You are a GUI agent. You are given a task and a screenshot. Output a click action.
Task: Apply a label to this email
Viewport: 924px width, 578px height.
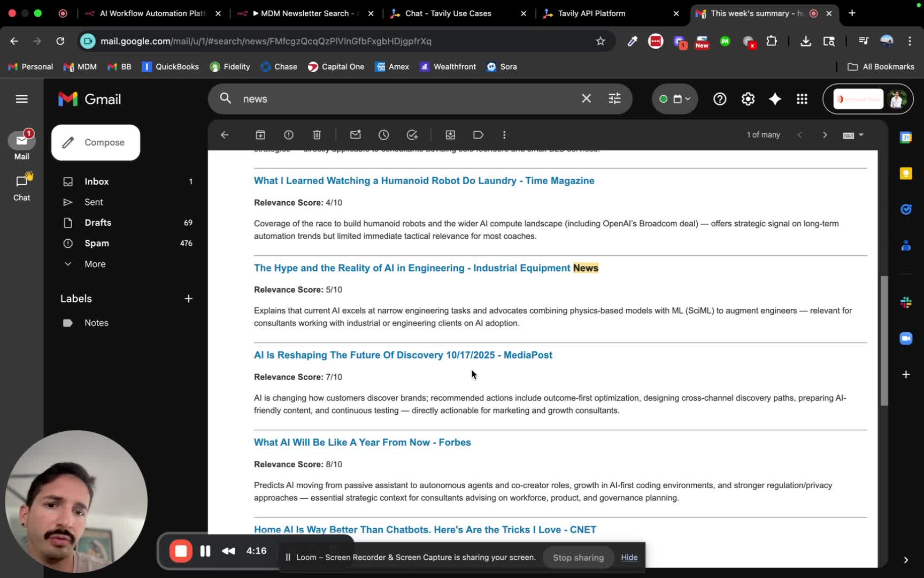479,135
